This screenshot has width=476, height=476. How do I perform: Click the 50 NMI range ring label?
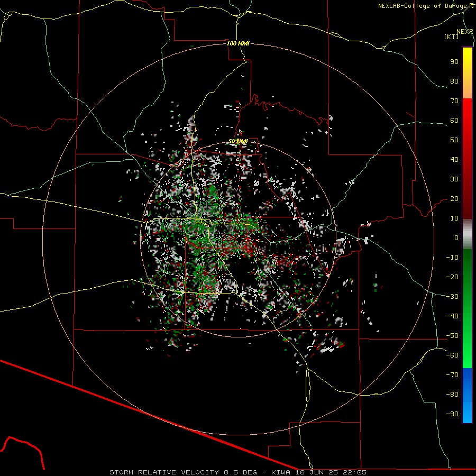coord(238,141)
